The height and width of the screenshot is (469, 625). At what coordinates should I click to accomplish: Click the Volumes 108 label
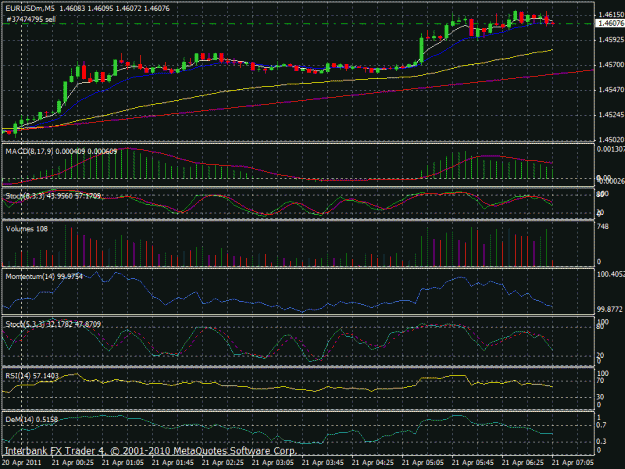click(26, 229)
